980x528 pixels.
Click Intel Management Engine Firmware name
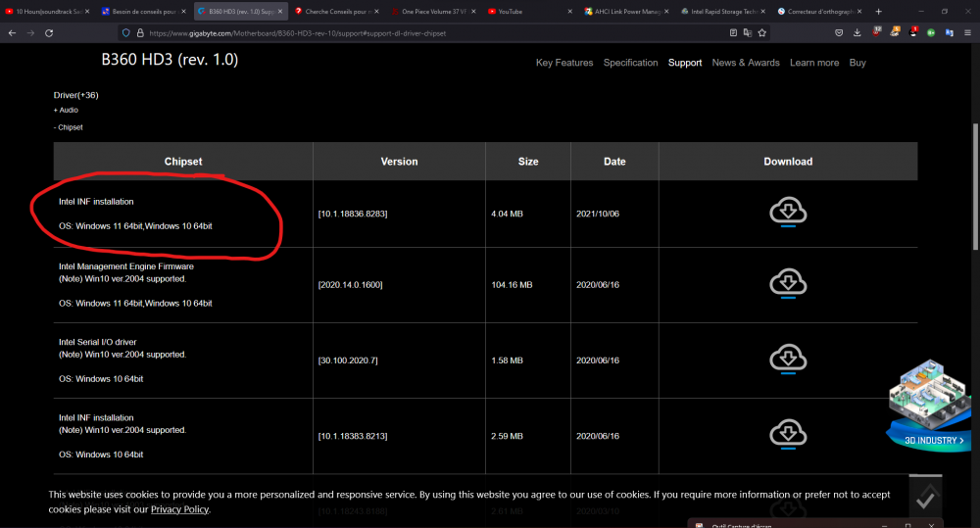pyautogui.click(x=126, y=266)
